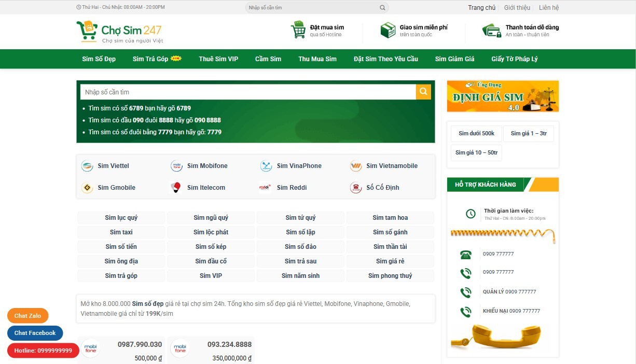This screenshot has width=636, height=364.
Task: Choose the Sim thần tài category
Action: tap(390, 247)
